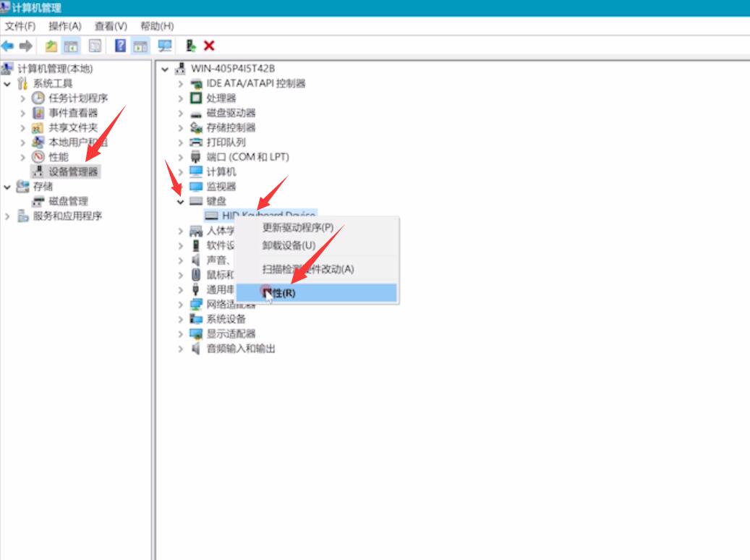Click the Performance monitor icon
The height and width of the screenshot is (560, 750).
[x=38, y=157]
